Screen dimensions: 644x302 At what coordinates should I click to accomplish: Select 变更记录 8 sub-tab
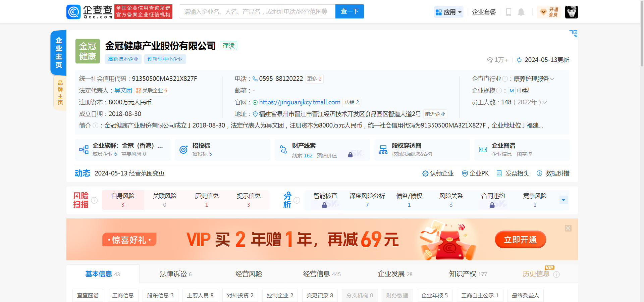point(320,295)
